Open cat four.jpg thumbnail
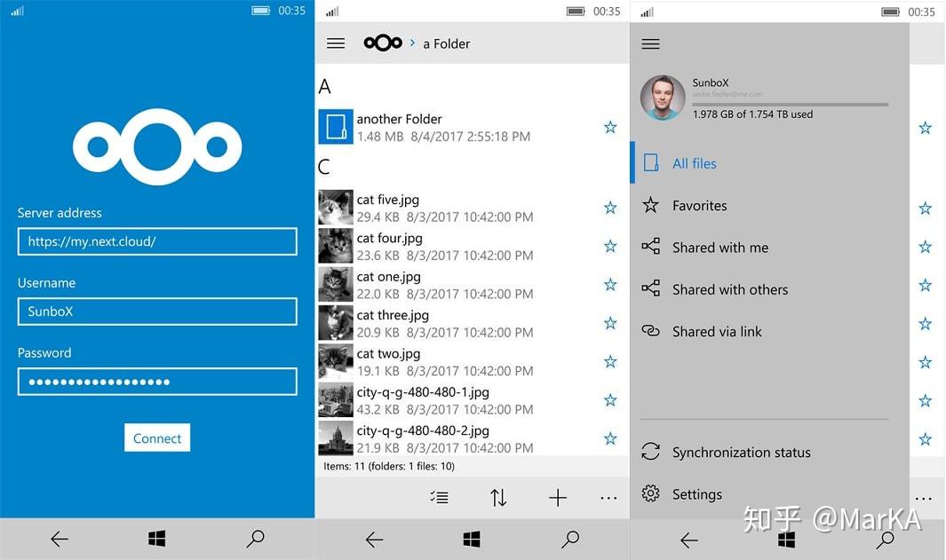The width and height of the screenshot is (946, 560). click(x=336, y=246)
